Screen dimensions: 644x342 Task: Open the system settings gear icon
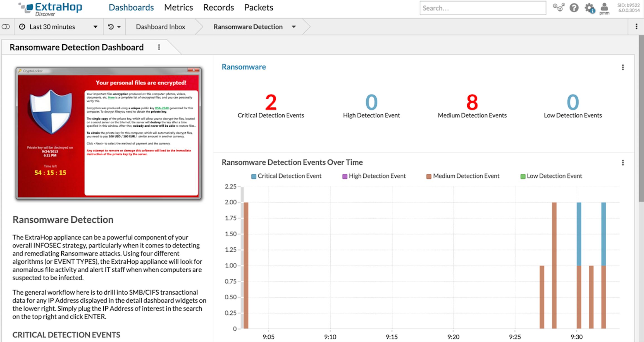click(x=590, y=8)
